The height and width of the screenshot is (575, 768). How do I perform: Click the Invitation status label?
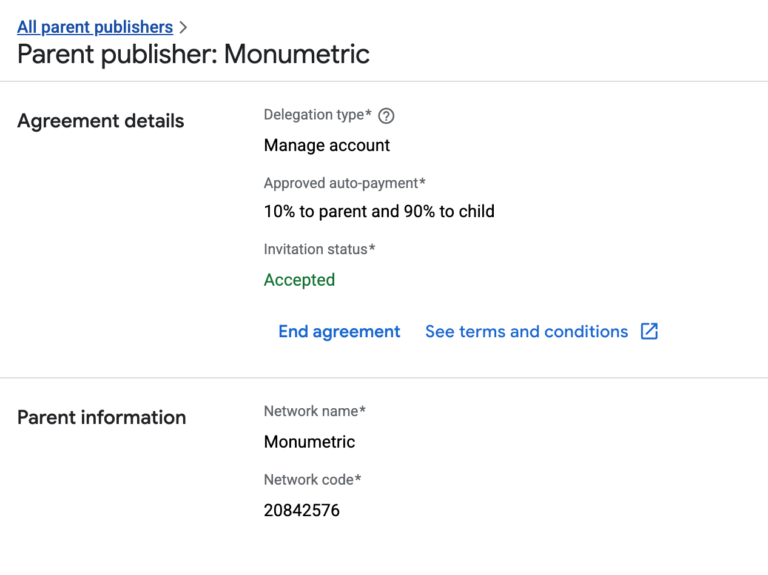[319, 249]
